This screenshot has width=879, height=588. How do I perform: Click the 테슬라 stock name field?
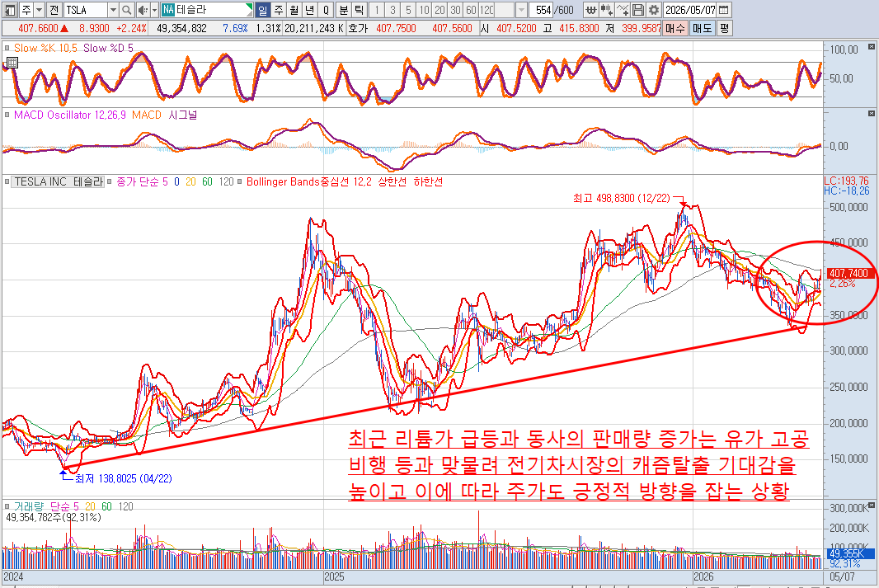tap(206, 10)
